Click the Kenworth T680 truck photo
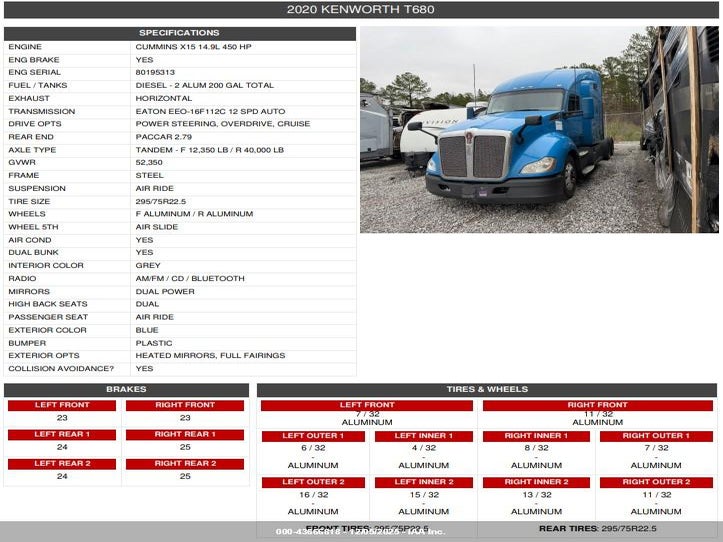723x542 pixels. tap(539, 130)
